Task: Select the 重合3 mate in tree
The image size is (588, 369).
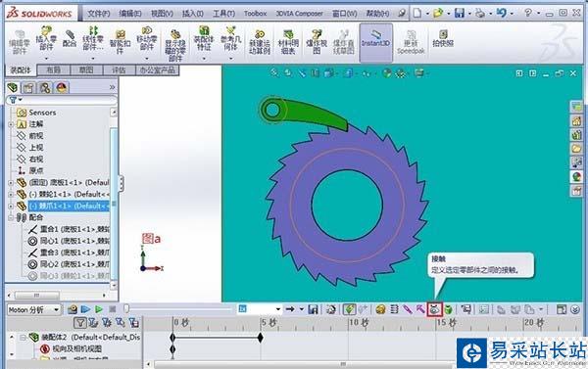Action: (x=69, y=253)
